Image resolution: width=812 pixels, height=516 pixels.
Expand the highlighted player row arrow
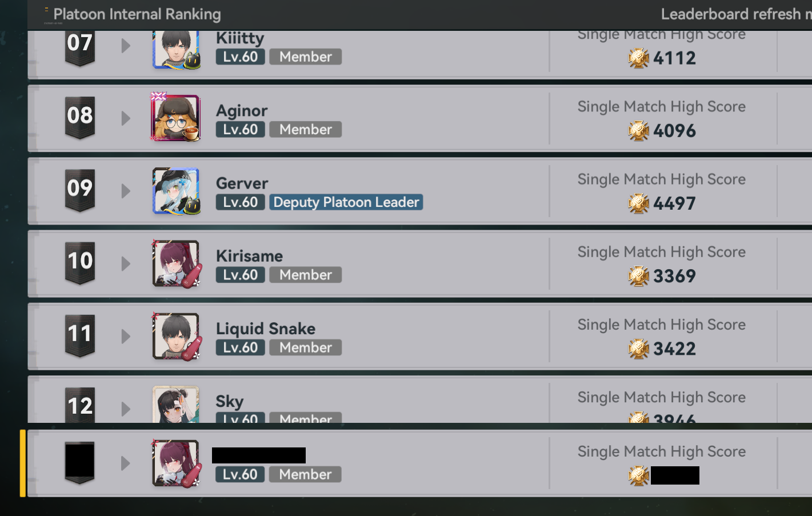click(x=126, y=463)
